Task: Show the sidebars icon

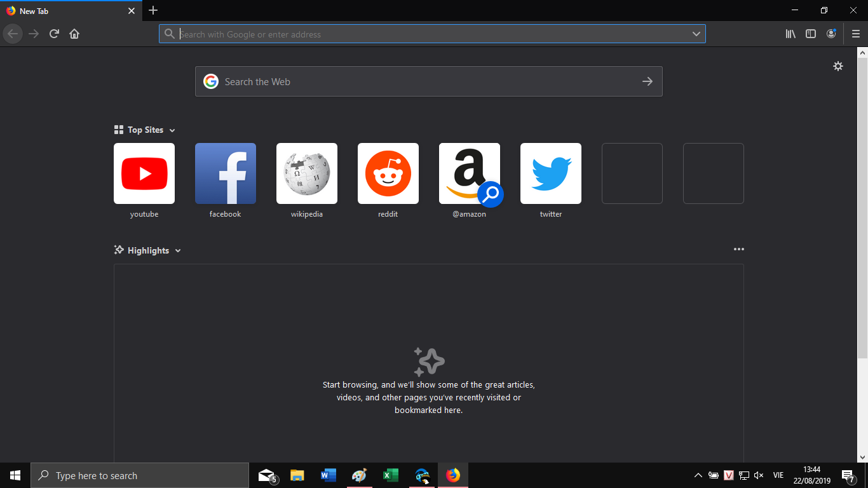Action: 811,34
